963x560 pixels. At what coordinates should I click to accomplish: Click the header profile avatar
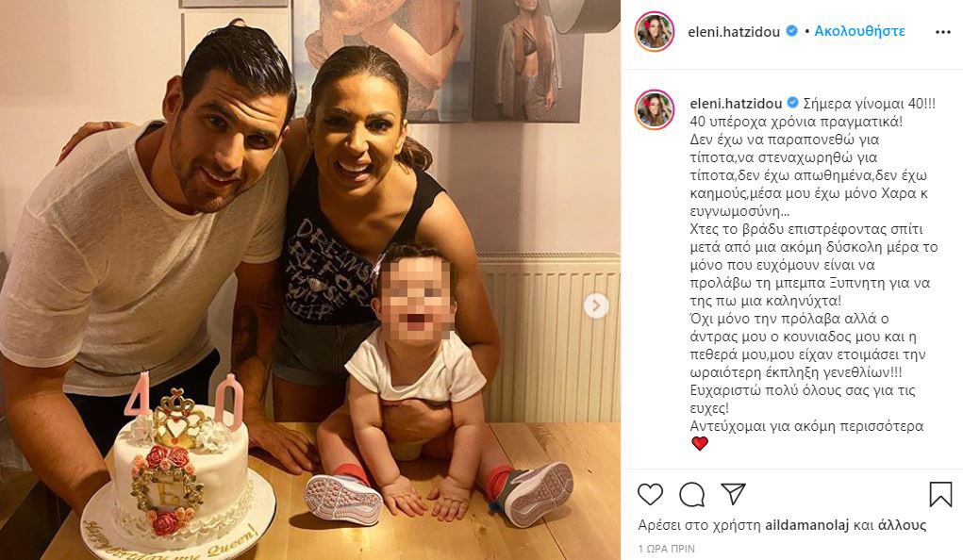pyautogui.click(x=655, y=31)
